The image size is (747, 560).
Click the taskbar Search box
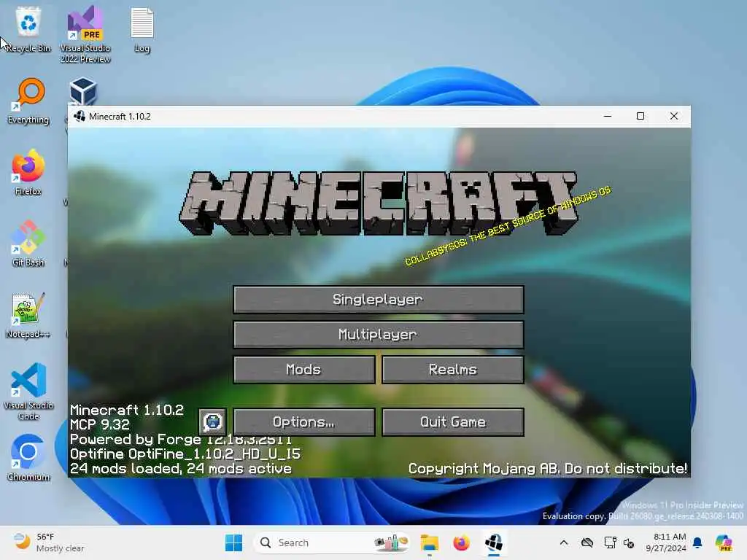332,542
